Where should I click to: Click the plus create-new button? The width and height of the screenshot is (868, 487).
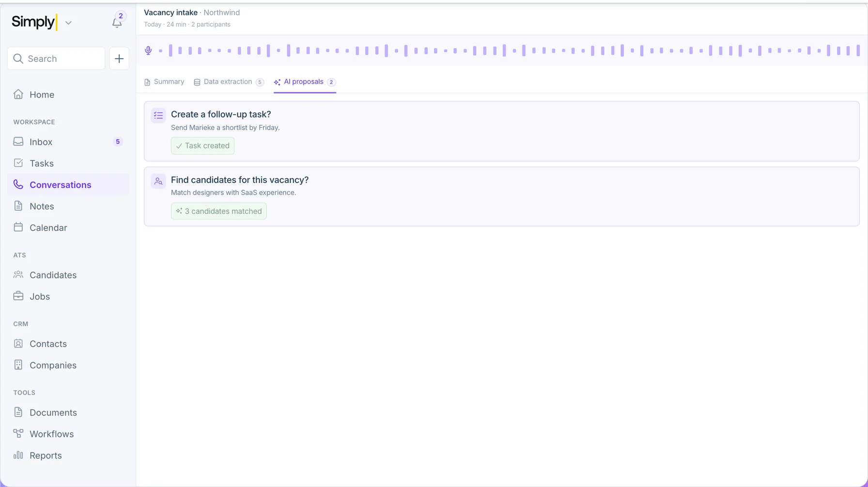click(119, 59)
